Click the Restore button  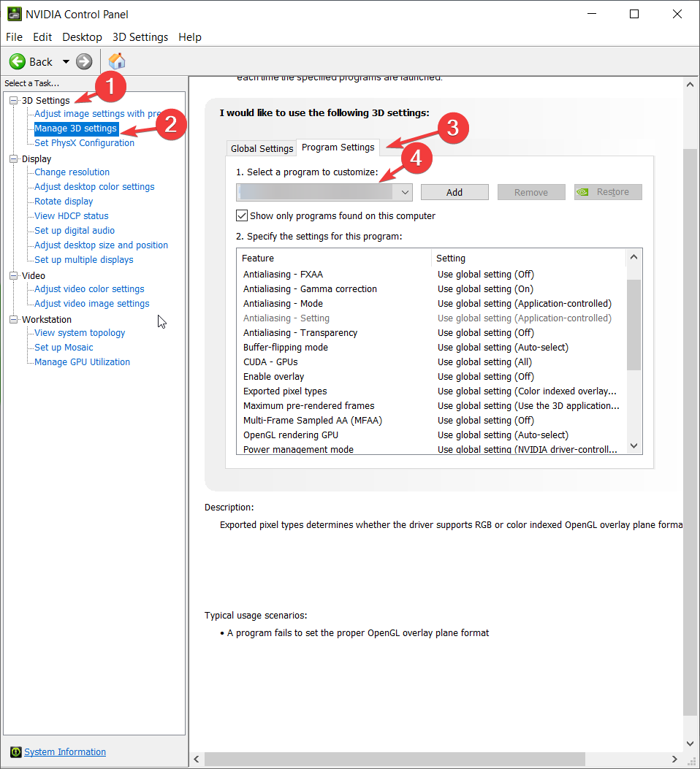[608, 192]
